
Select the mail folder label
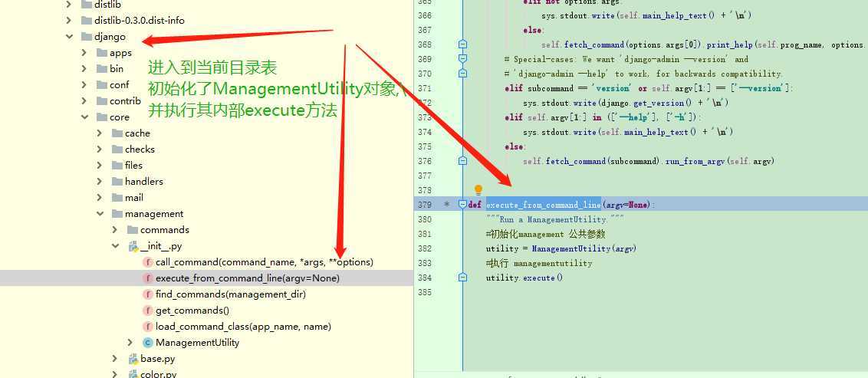pos(134,197)
